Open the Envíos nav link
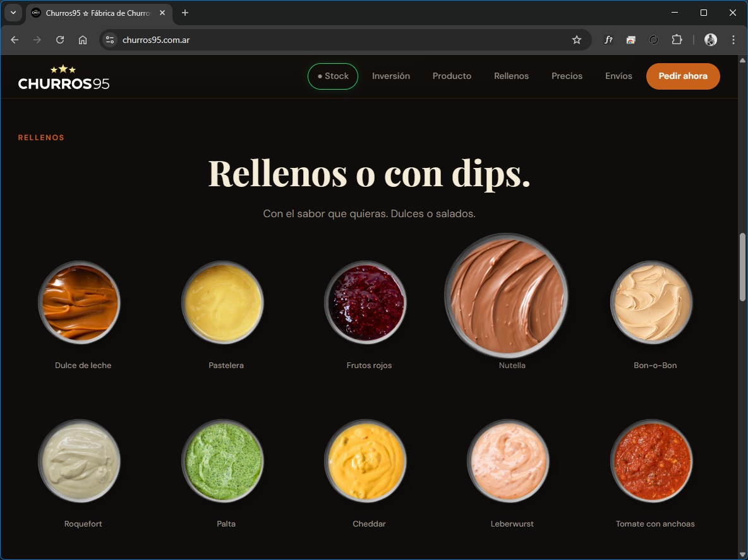The height and width of the screenshot is (560, 748). 618,76
